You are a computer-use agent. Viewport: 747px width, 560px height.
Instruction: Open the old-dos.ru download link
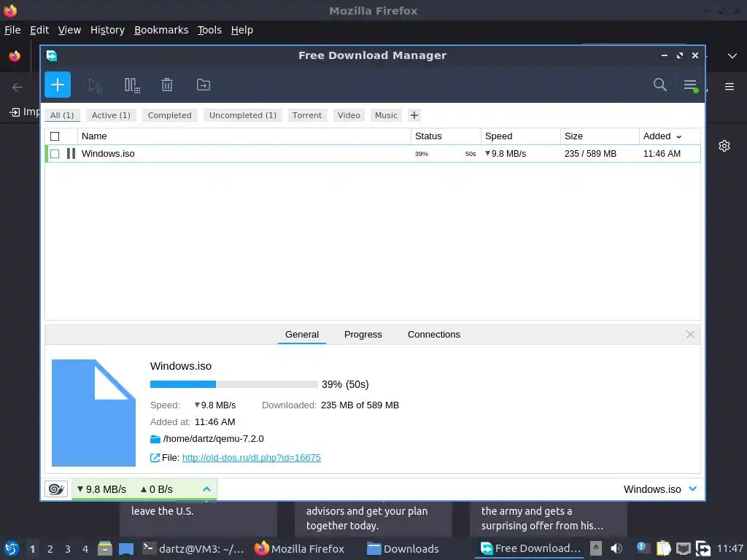(x=252, y=458)
